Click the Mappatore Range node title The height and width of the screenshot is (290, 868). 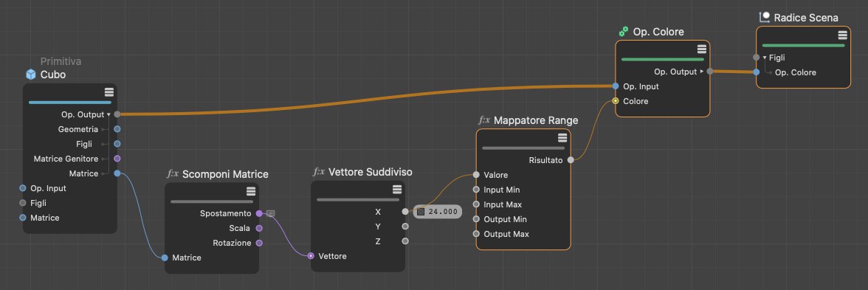click(536, 120)
